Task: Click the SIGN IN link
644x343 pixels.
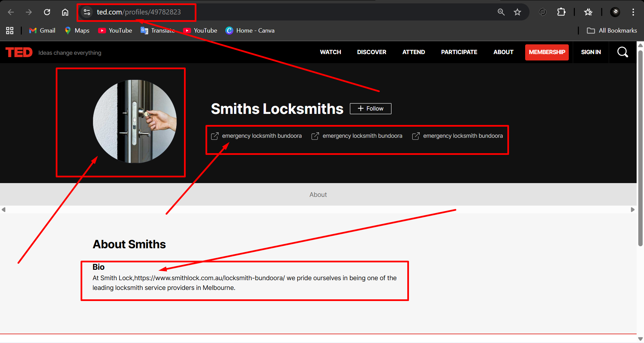Action: [x=591, y=52]
